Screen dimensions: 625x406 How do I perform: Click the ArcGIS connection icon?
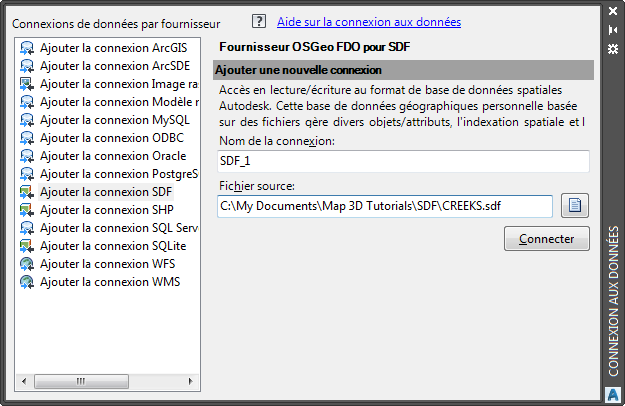click(27, 48)
